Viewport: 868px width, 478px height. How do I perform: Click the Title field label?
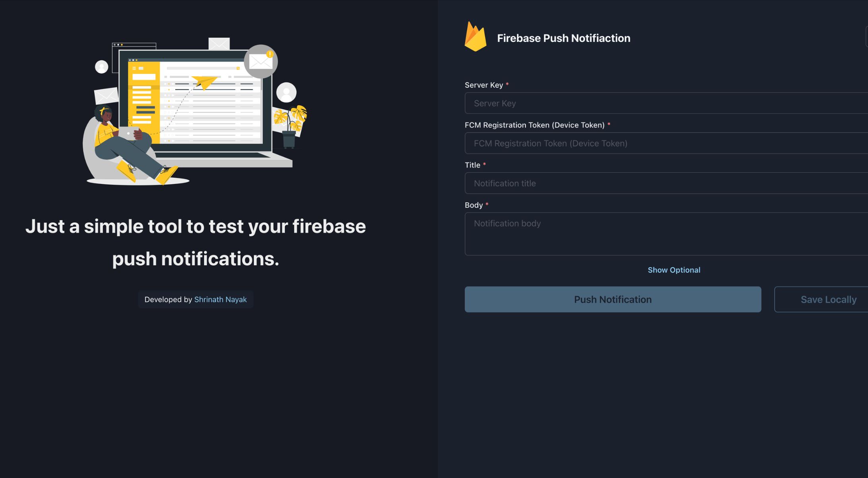(x=472, y=165)
